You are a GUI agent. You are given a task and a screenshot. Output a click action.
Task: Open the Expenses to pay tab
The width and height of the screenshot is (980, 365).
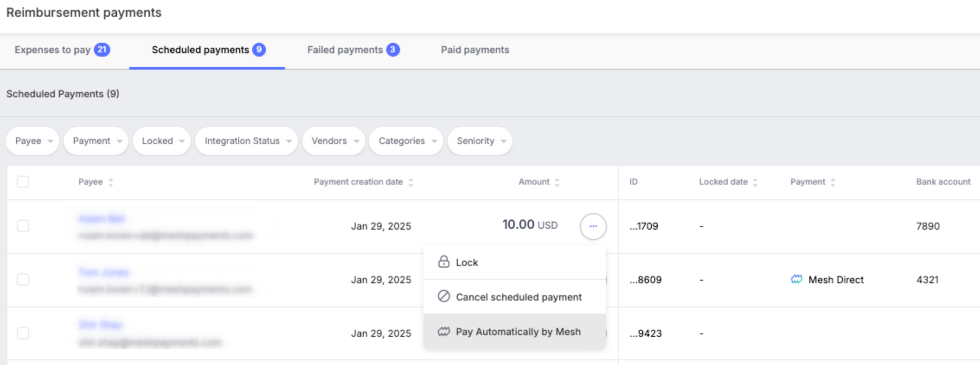click(62, 50)
